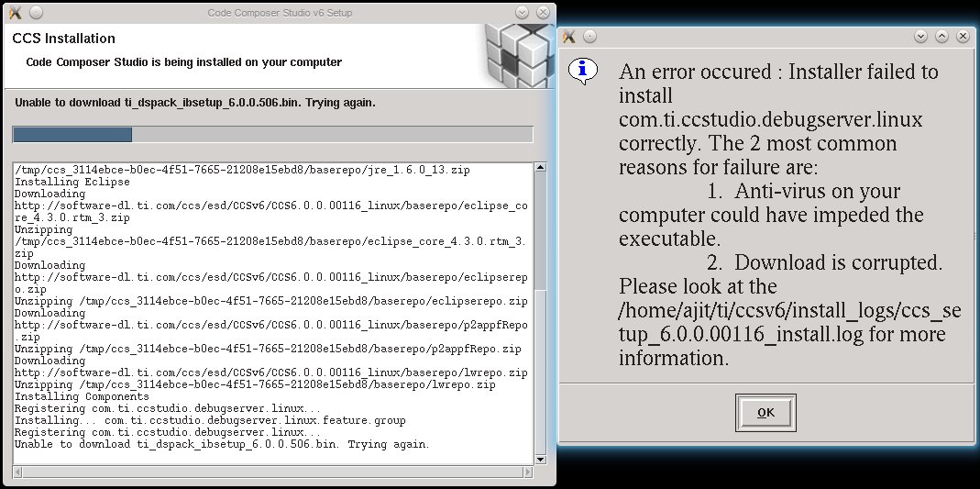Click 'Code Composer Studio is being installed' subtitle
Screen dimensions: 980x489
tap(183, 61)
